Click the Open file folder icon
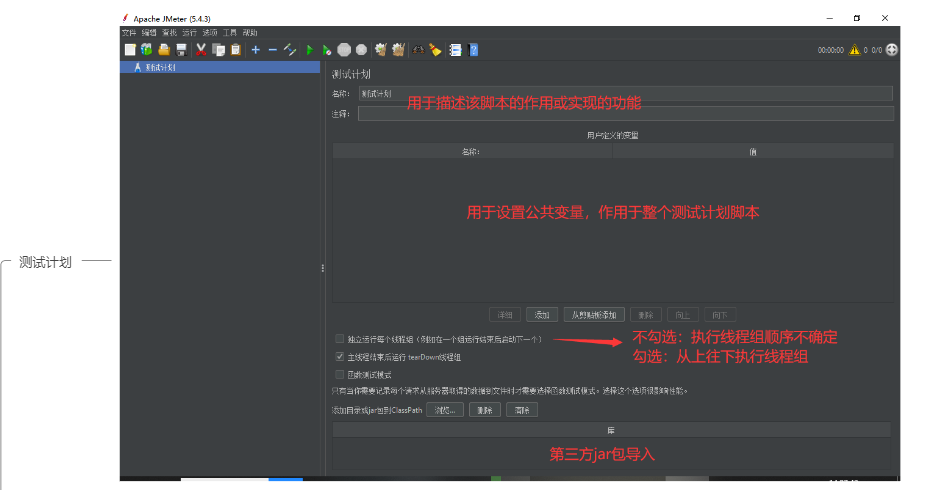Viewport: 951px width, 490px height. coord(164,50)
